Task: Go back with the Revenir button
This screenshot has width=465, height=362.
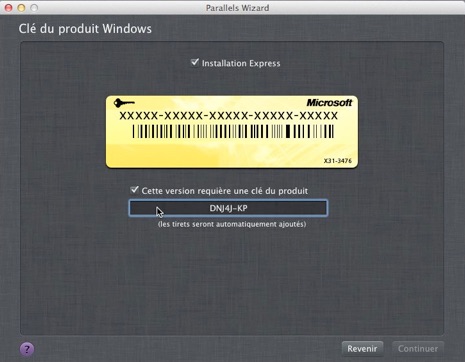Action: point(362,349)
